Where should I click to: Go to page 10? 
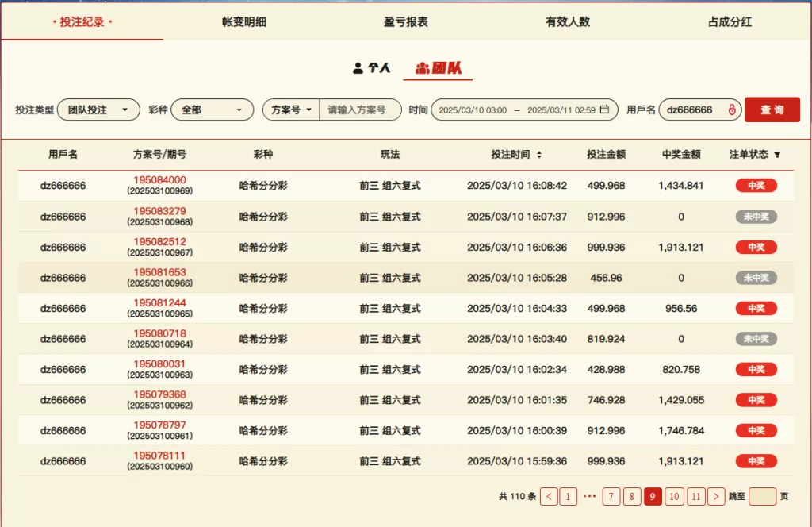point(674,496)
